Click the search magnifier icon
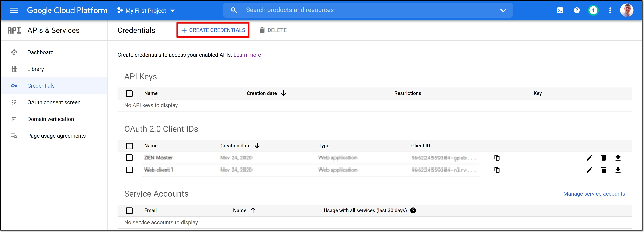Viewport: 644px width, 232px height. click(x=234, y=10)
